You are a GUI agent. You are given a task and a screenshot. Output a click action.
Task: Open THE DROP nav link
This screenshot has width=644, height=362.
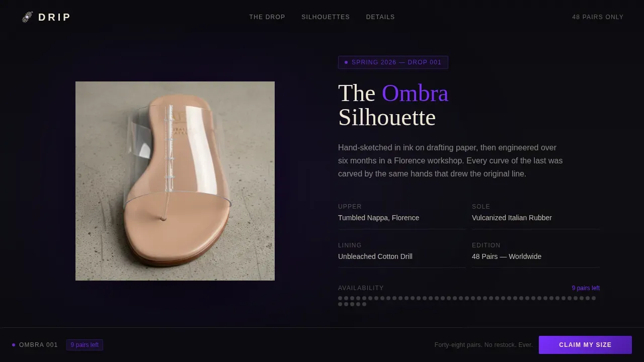[x=267, y=17]
